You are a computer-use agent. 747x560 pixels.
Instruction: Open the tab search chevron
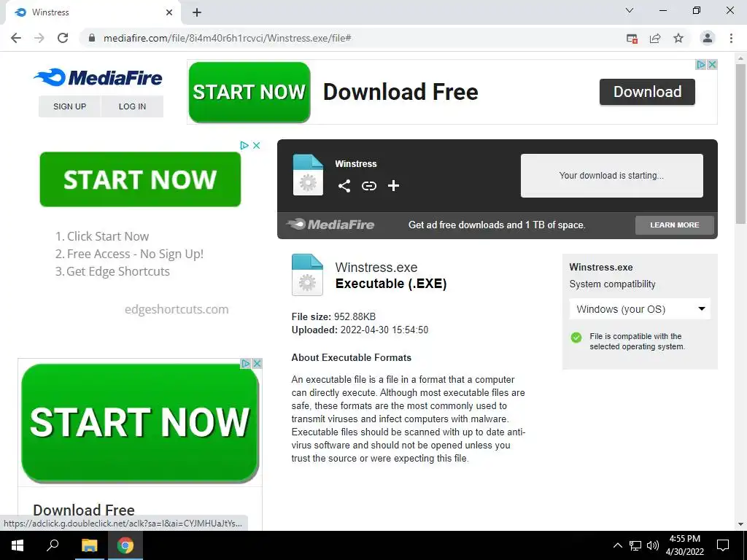[630, 10]
